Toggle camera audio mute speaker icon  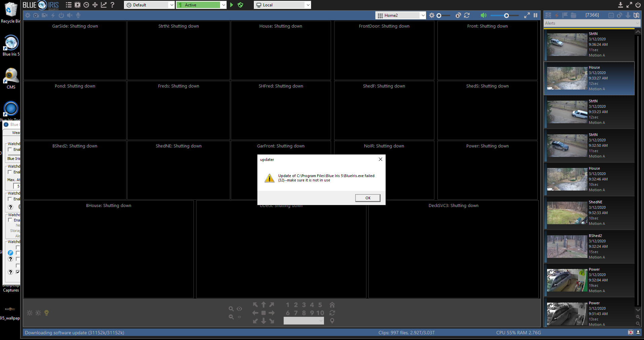point(70,15)
